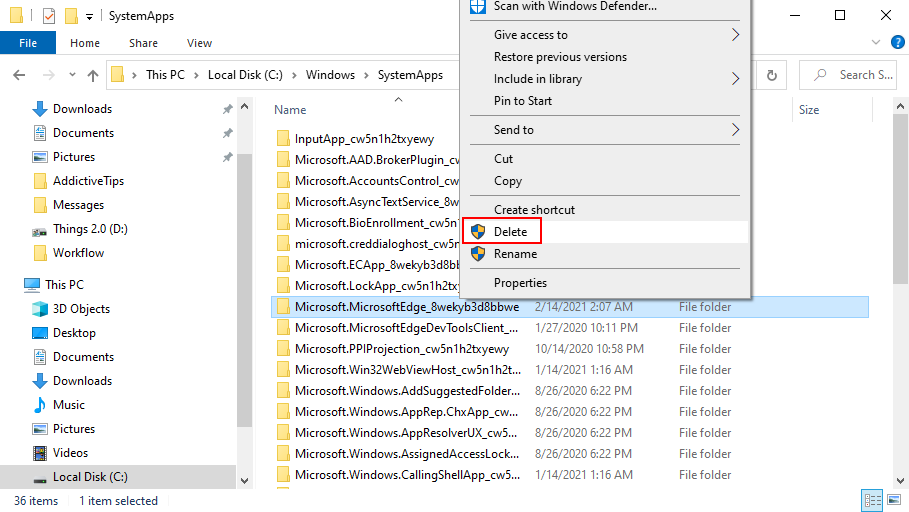The width and height of the screenshot is (909, 512).
Task: Sort by the Size column header
Action: [x=809, y=110]
